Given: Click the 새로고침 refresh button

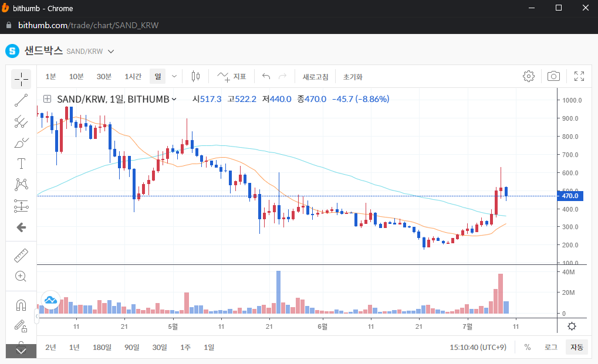Looking at the screenshot, I should tap(315, 77).
